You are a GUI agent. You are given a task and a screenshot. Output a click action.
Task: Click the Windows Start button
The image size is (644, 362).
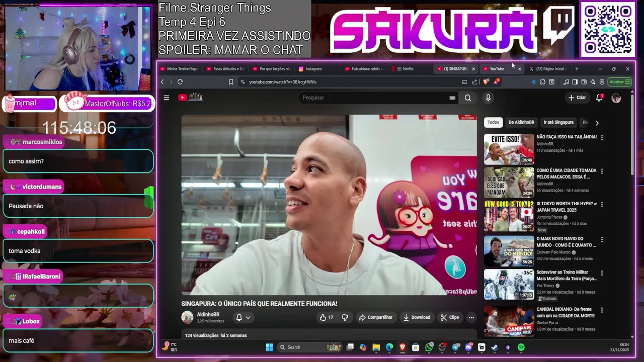[270, 347]
